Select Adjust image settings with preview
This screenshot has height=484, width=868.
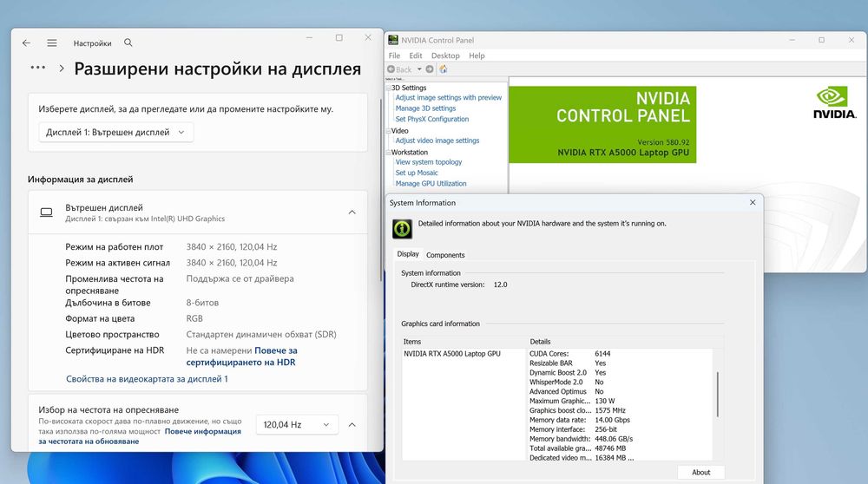pyautogui.click(x=449, y=97)
